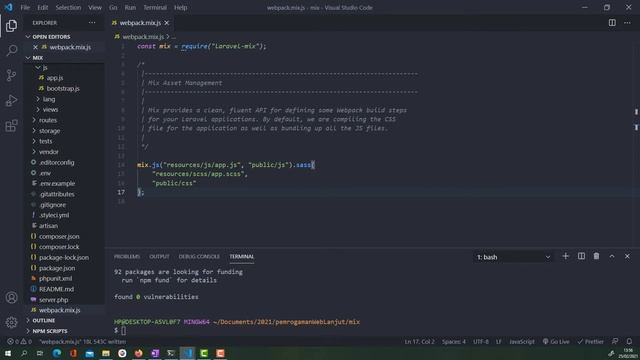Image resolution: width=640 pixels, height=360 pixels.
Task: Open editor more actions ellipsis
Action: 627,23
